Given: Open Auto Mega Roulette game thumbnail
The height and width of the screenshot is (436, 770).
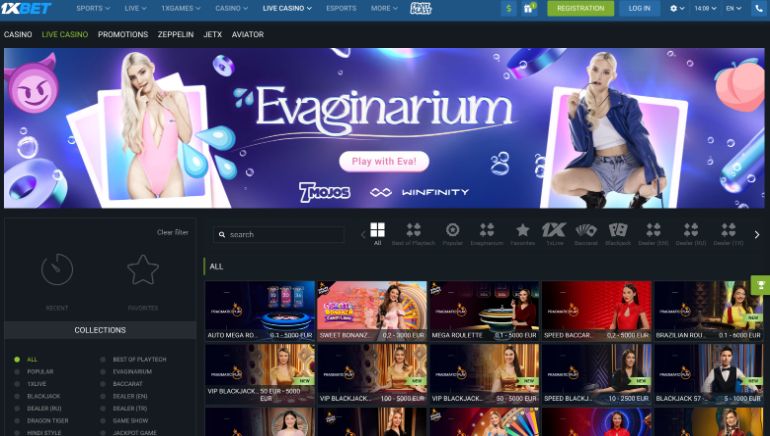Looking at the screenshot, I should pyautogui.click(x=260, y=311).
